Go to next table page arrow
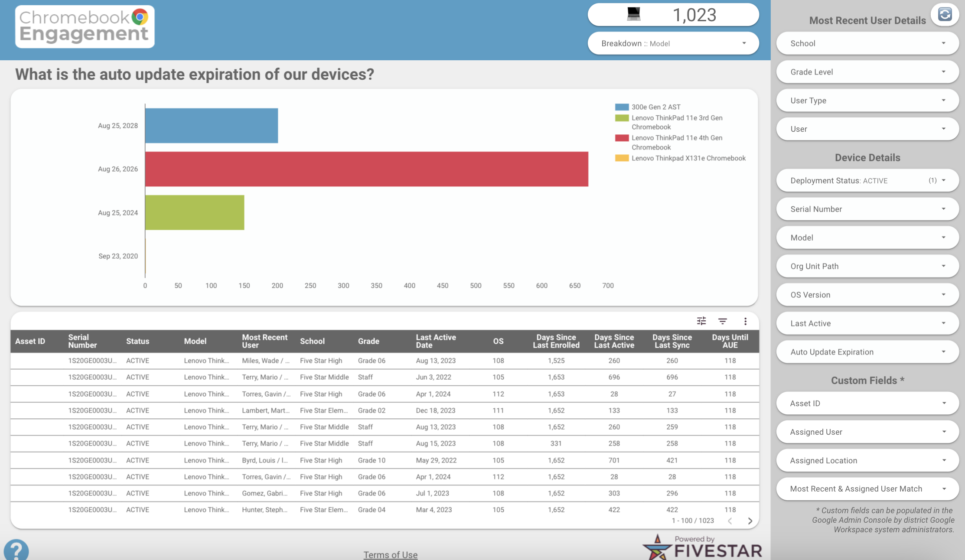Viewport: 965px width, 560px height. tap(750, 521)
